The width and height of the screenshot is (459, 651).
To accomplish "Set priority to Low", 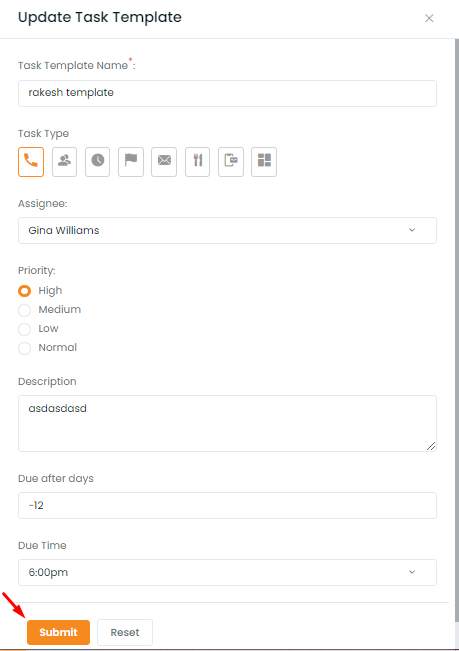I will [24, 329].
